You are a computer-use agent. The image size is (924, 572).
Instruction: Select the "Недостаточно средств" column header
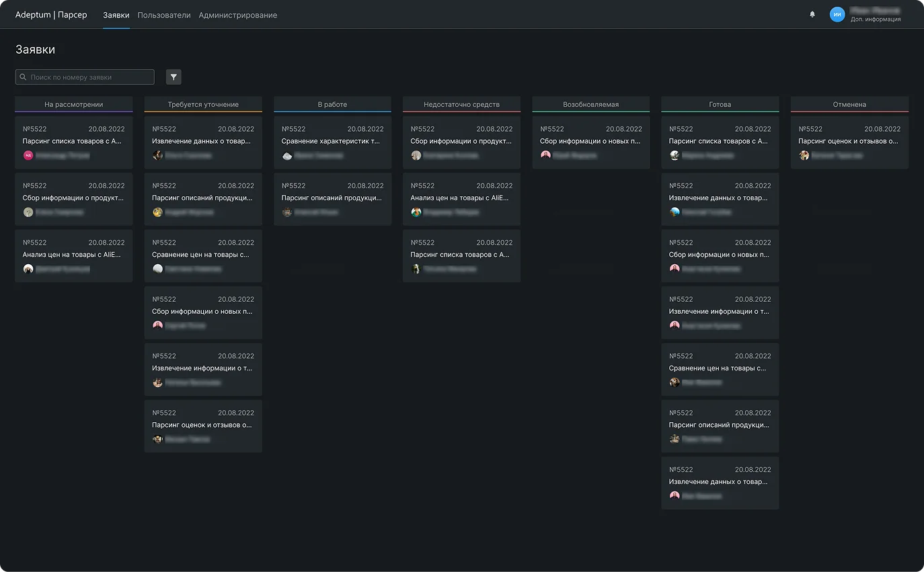click(x=461, y=104)
